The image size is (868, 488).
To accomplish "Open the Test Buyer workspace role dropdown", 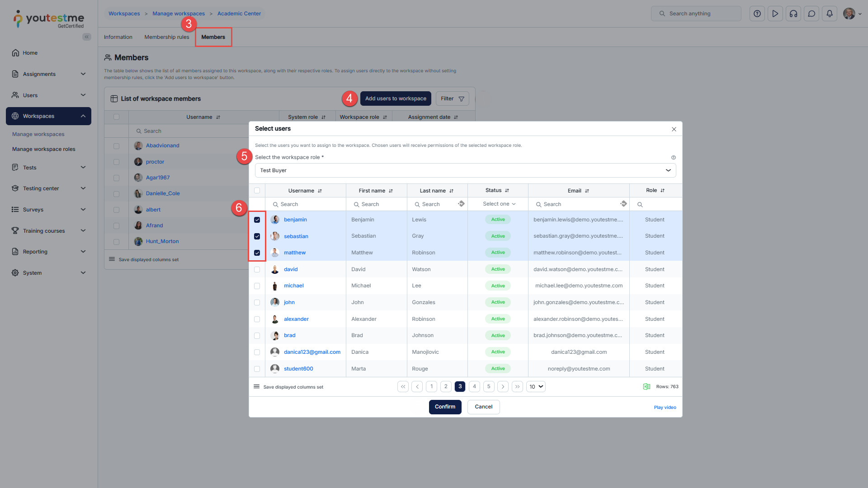I will tap(465, 170).
